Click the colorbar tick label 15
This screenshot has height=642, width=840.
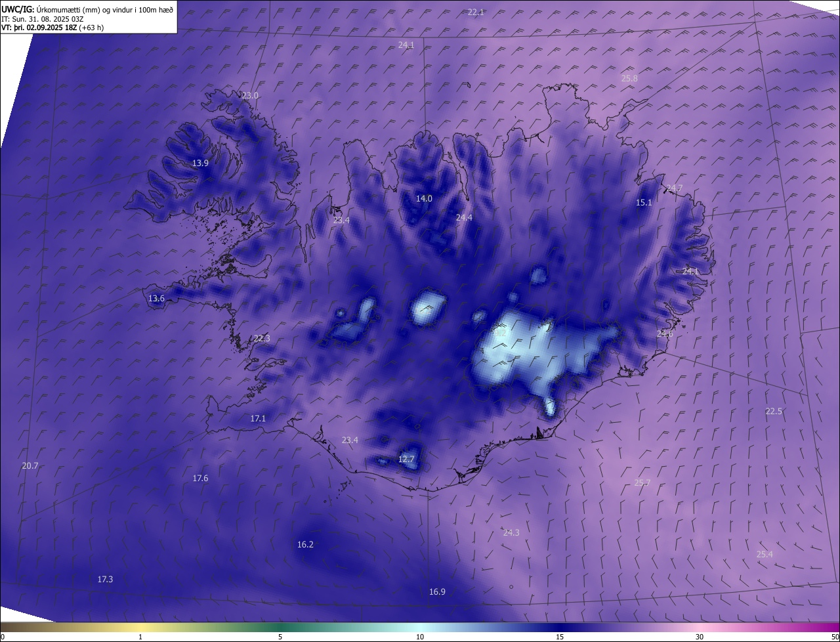pyautogui.click(x=560, y=637)
